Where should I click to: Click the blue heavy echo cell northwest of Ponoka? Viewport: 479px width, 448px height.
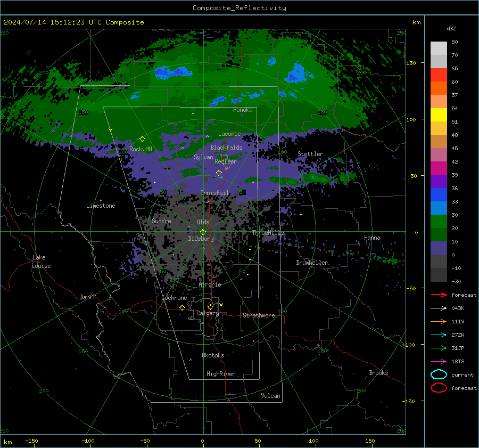click(173, 73)
